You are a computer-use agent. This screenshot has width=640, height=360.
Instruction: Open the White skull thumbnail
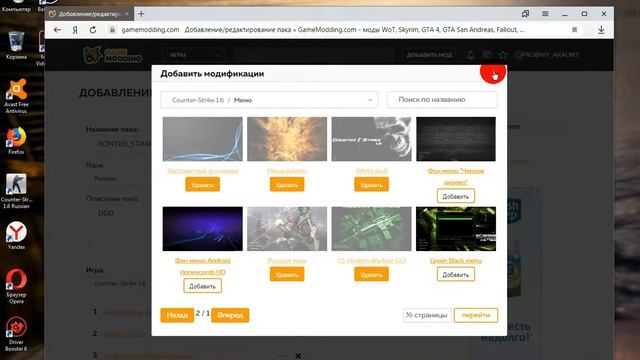click(x=371, y=139)
